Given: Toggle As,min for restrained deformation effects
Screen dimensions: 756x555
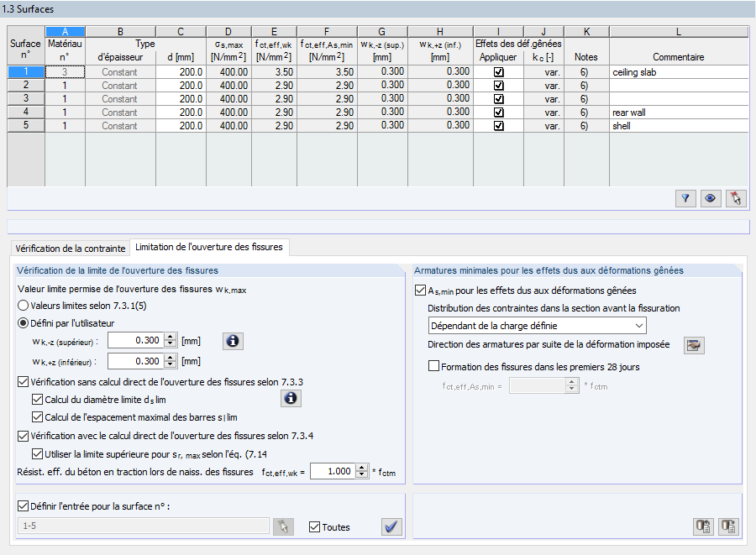Looking at the screenshot, I should click(x=421, y=291).
